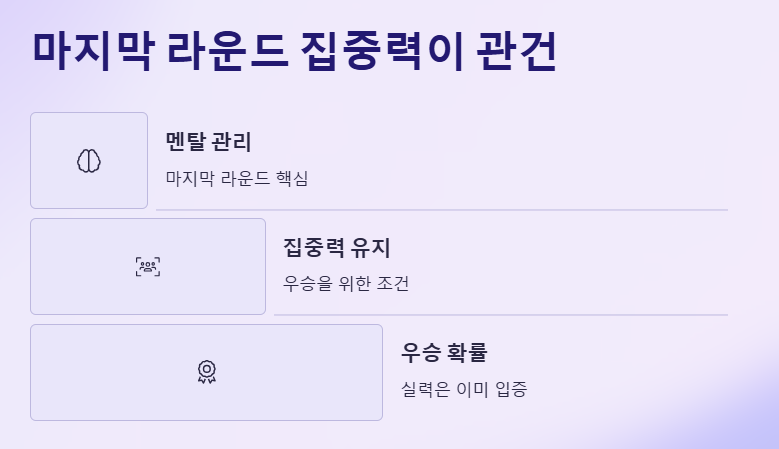
Task: Select the 실력은 이미 입증 description text
Action: pyautogui.click(x=464, y=389)
